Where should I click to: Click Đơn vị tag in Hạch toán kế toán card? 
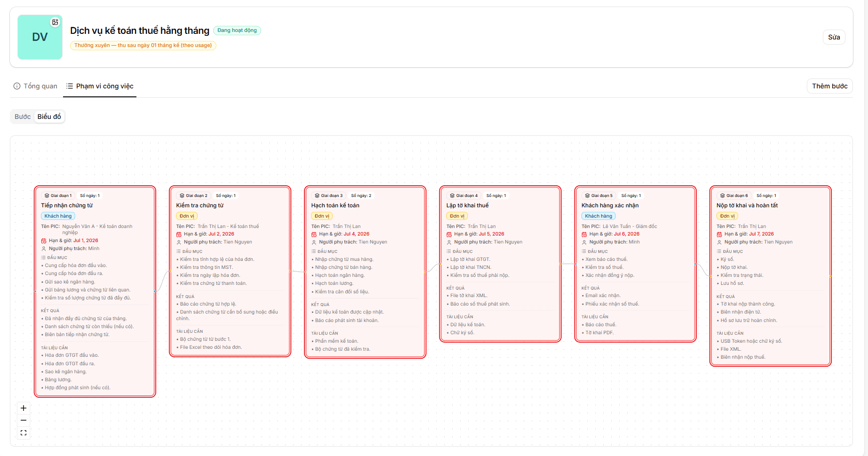322,216
